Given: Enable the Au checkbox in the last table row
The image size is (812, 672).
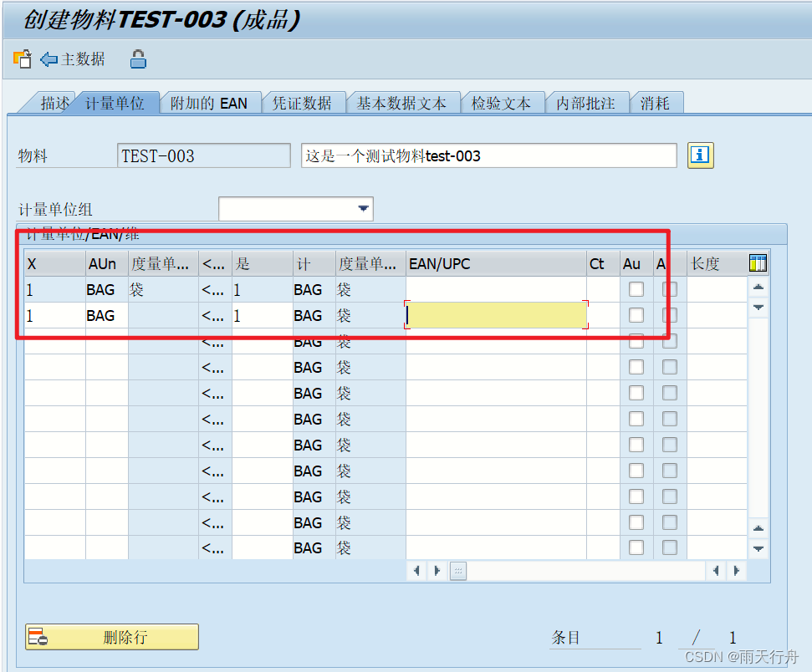Looking at the screenshot, I should pyautogui.click(x=636, y=547).
